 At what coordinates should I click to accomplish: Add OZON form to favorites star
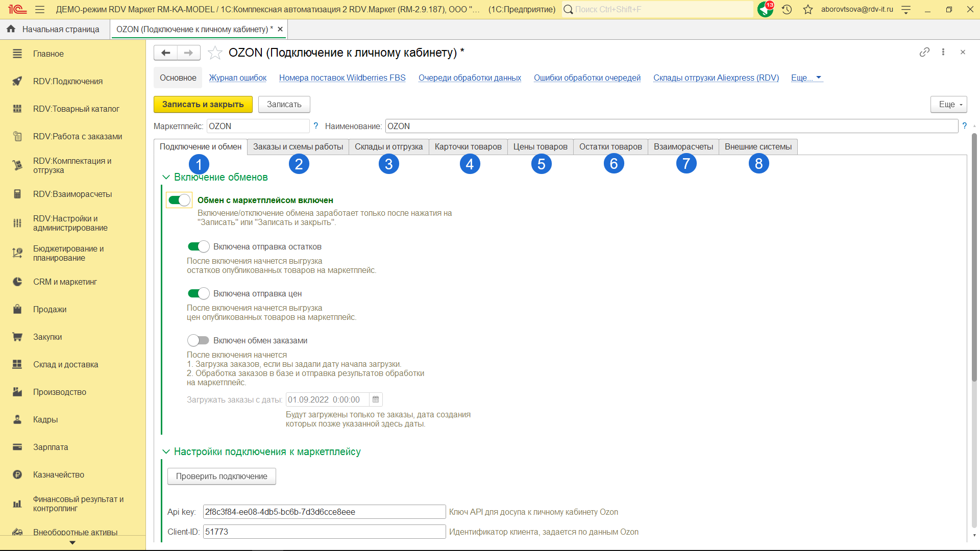[x=215, y=53]
